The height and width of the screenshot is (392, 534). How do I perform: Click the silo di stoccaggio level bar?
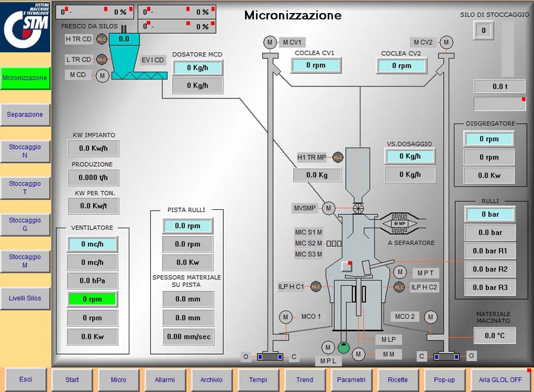click(508, 49)
